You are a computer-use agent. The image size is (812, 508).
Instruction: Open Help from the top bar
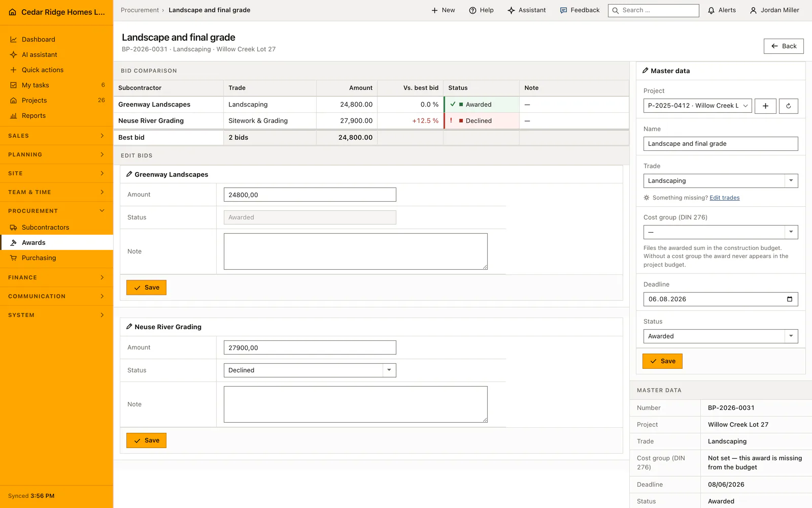pyautogui.click(x=481, y=10)
